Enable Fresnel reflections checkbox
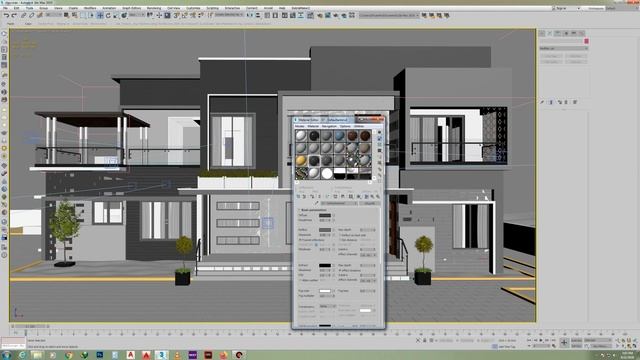This screenshot has width=640, height=360. pos(300,240)
